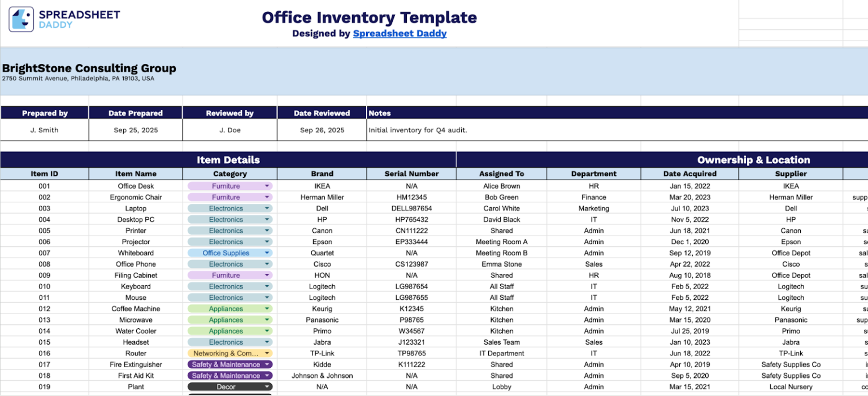Select the Assigned To cell for Meeting Room A

(502, 241)
